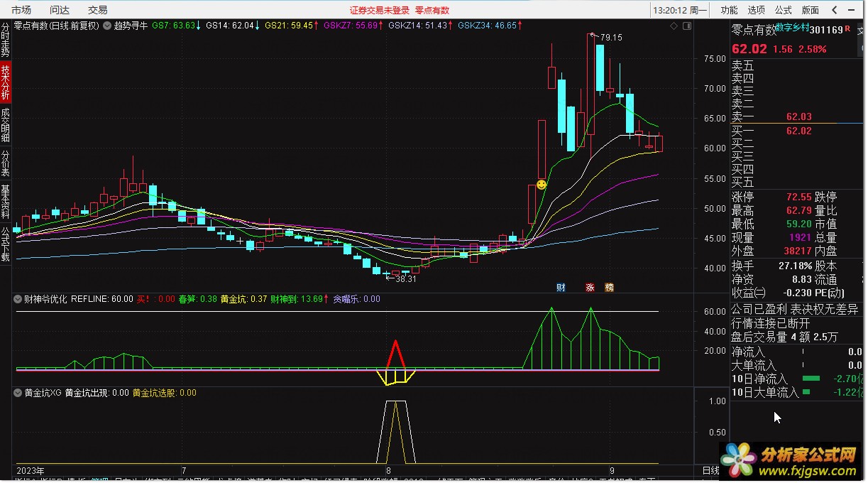Click the month 9 timeline marker

(x=611, y=470)
